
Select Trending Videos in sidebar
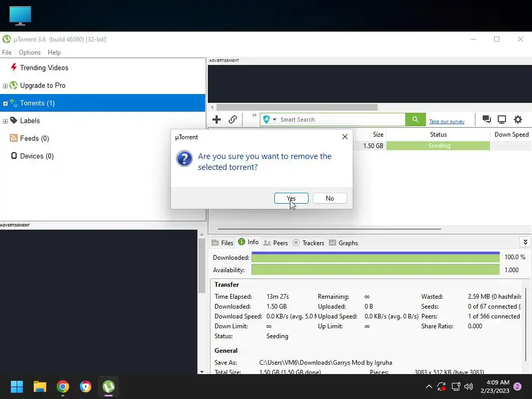[44, 68]
